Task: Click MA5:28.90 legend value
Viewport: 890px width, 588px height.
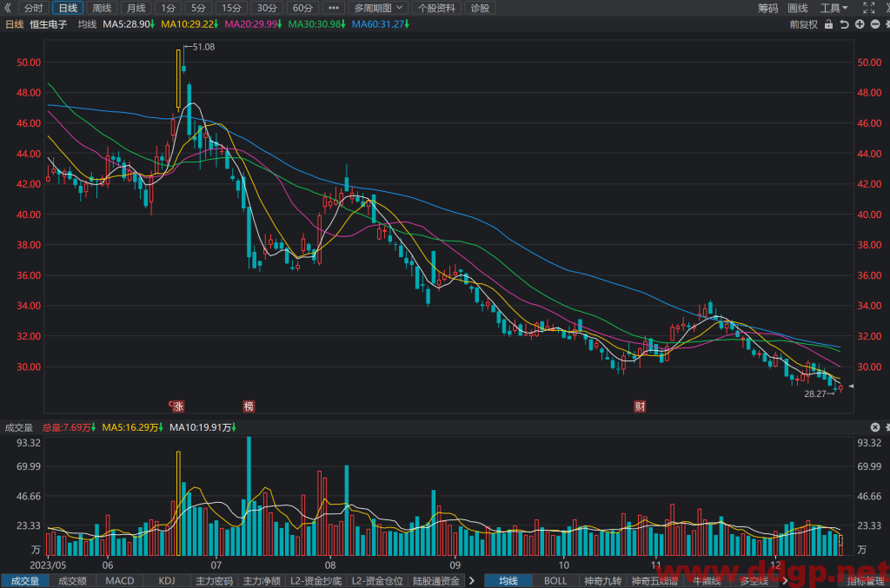Action: pyautogui.click(x=129, y=24)
